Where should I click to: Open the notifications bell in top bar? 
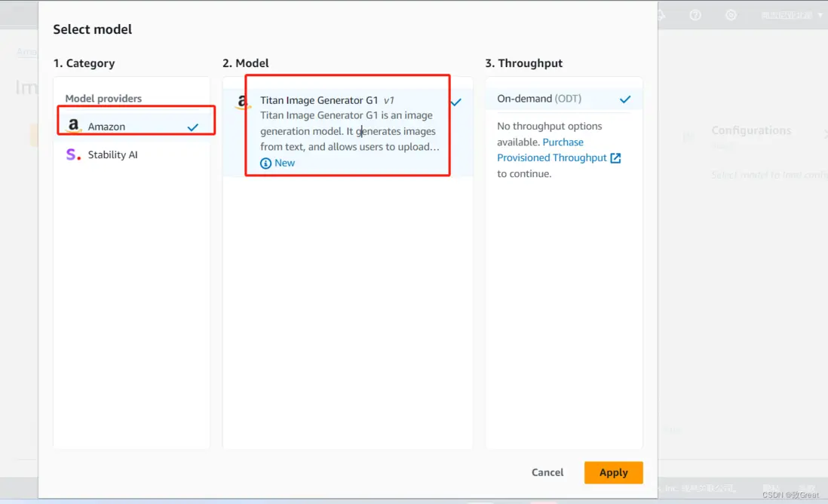(x=661, y=15)
